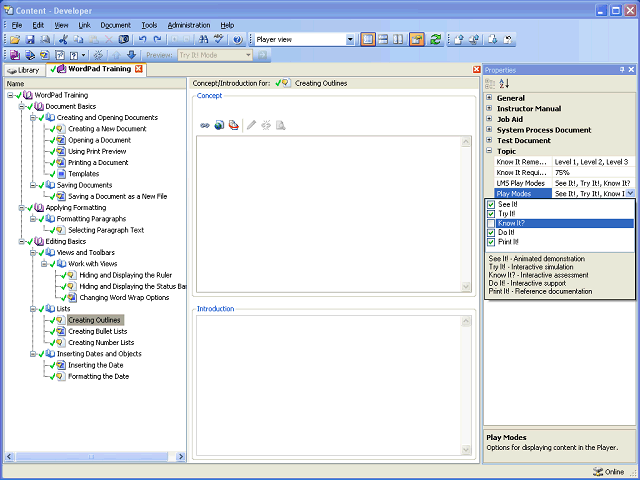The image size is (640, 480).
Task: Check the Know It? play mode checkbox
Action: pyautogui.click(x=491, y=223)
